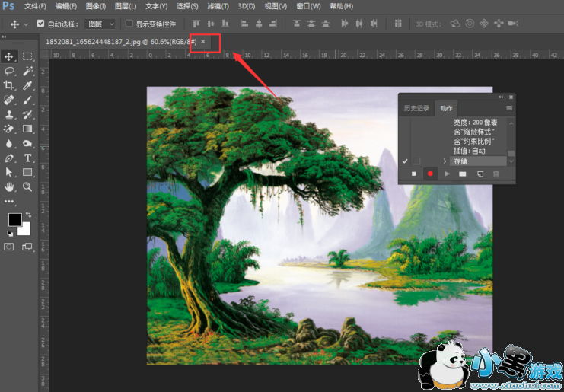
Task: Open the Actions panel menu icon
Action: tap(509, 108)
